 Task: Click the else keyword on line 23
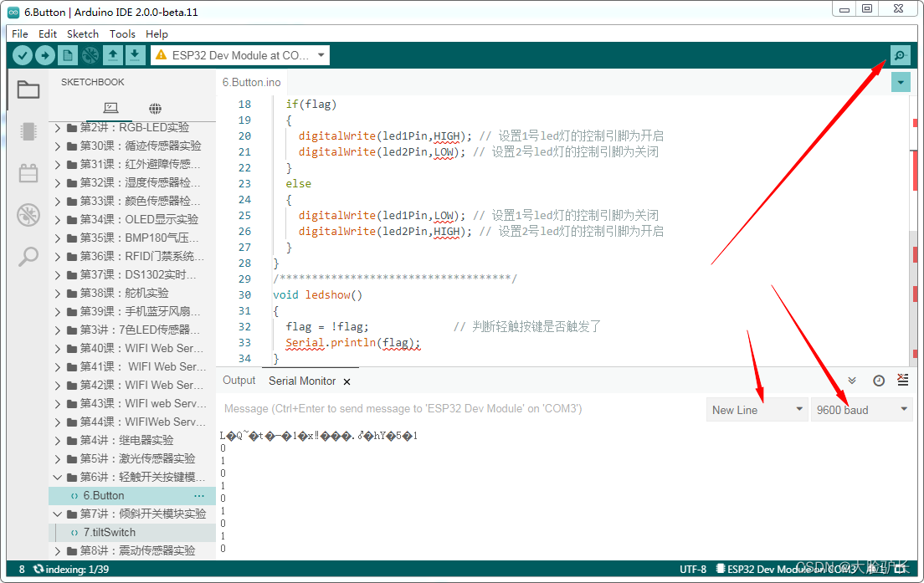[298, 184]
